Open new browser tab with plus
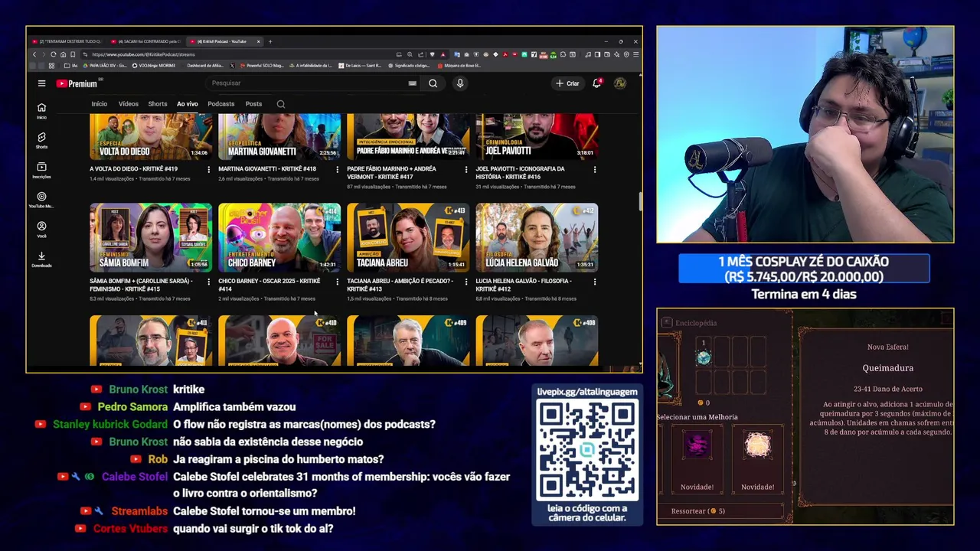980x551 pixels. point(270,41)
